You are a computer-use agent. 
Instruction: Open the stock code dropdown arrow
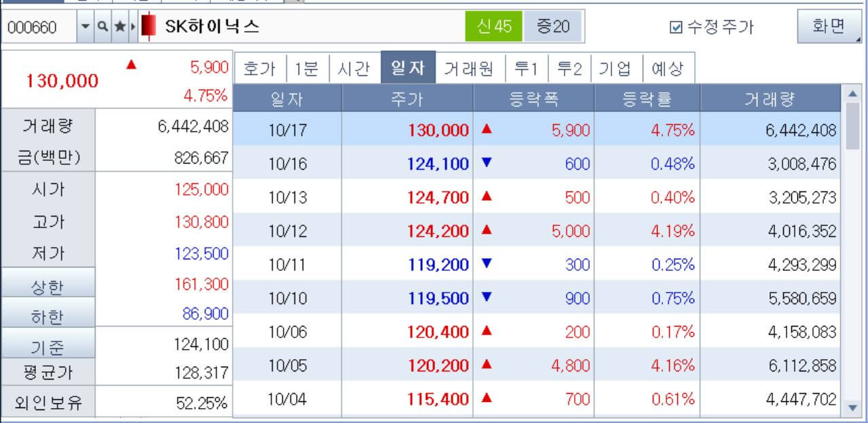coord(85,27)
